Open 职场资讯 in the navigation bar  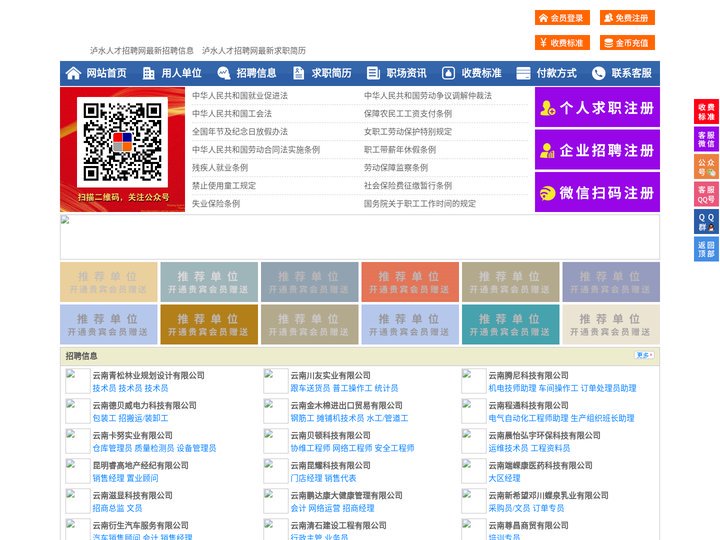406,73
